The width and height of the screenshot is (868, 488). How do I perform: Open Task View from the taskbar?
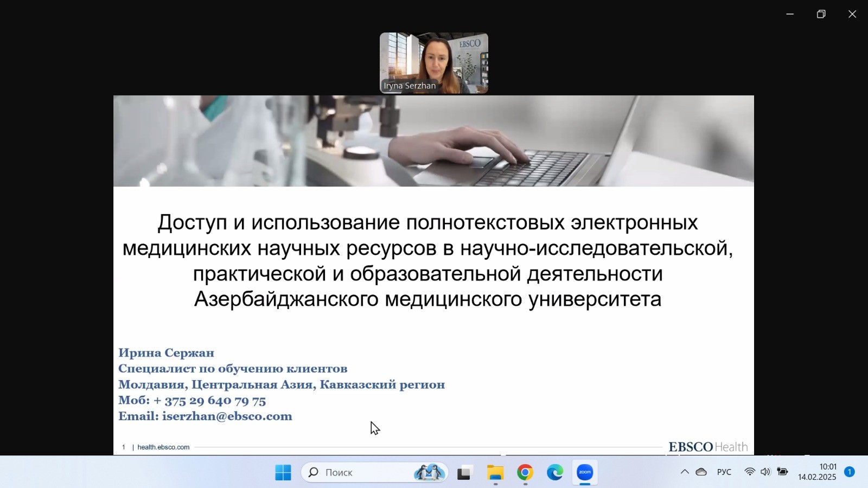point(464,473)
